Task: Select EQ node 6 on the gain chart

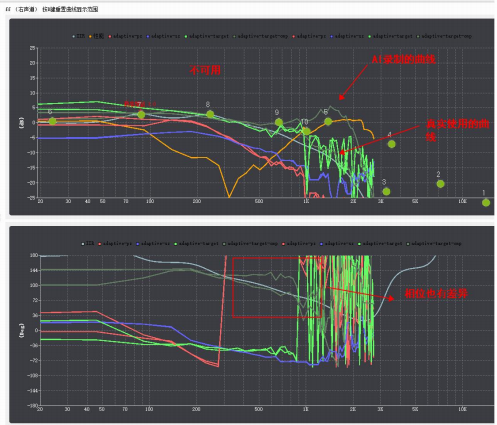Action: click(52, 121)
